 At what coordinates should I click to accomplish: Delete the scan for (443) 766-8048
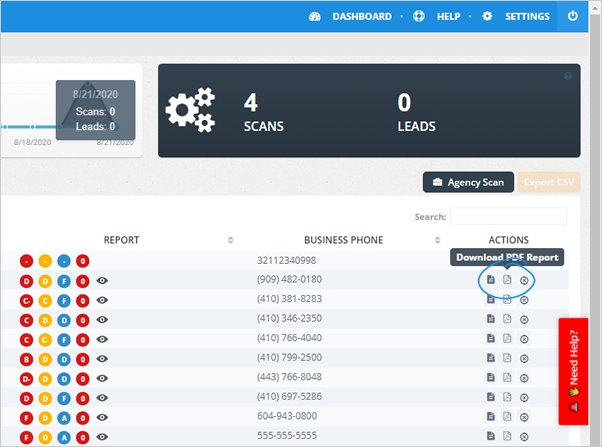[523, 377]
